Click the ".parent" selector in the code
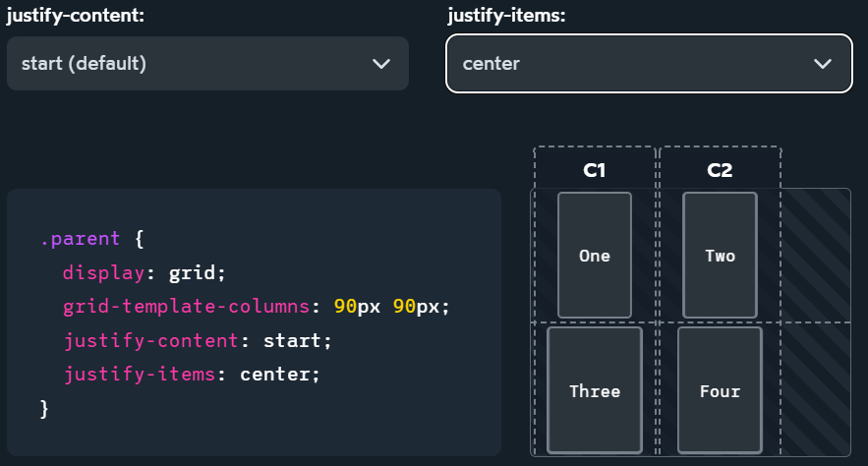The image size is (868, 466). 80,239
